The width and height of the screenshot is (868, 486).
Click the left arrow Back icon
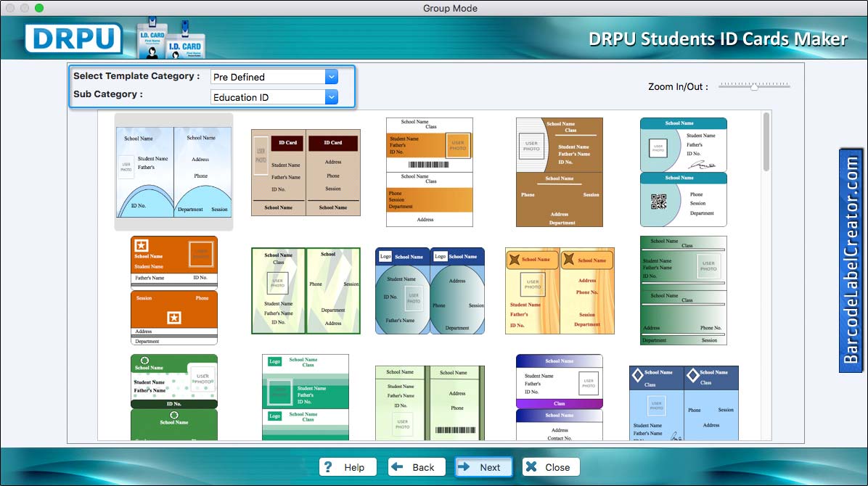pos(397,466)
